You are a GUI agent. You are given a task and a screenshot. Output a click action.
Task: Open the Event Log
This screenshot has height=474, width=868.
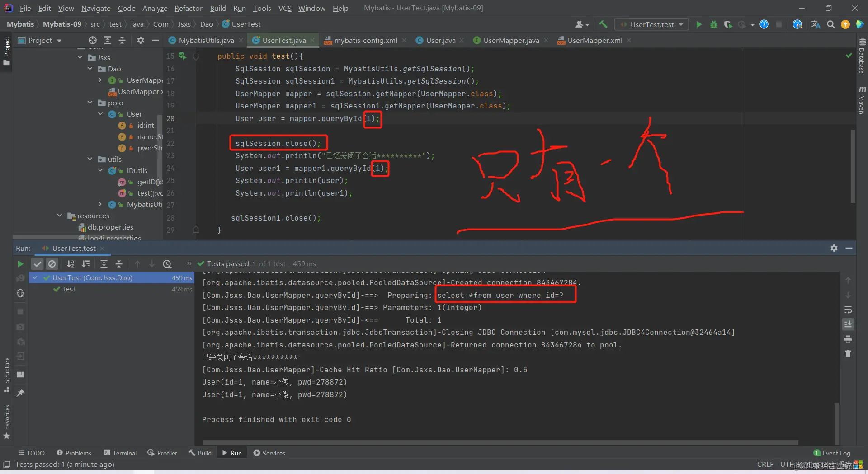(832, 453)
